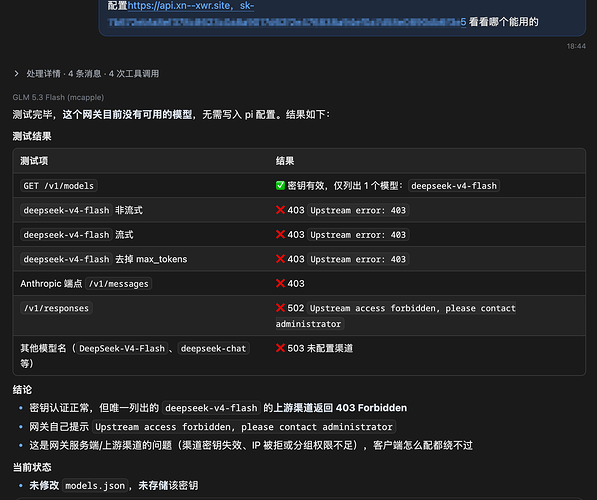Screen dimensions: 597x500
Task: Select the /v1/responses code chip
Action: tap(56, 308)
